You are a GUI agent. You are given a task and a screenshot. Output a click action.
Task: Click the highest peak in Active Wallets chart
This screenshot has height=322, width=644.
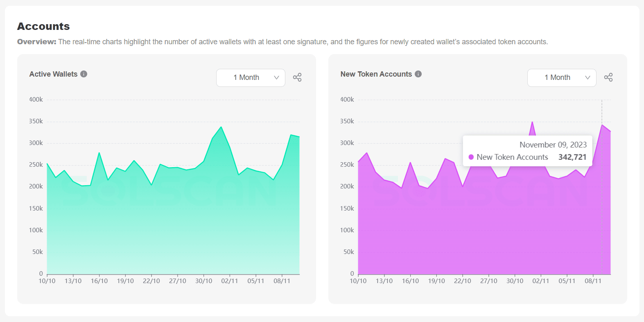coord(221,127)
